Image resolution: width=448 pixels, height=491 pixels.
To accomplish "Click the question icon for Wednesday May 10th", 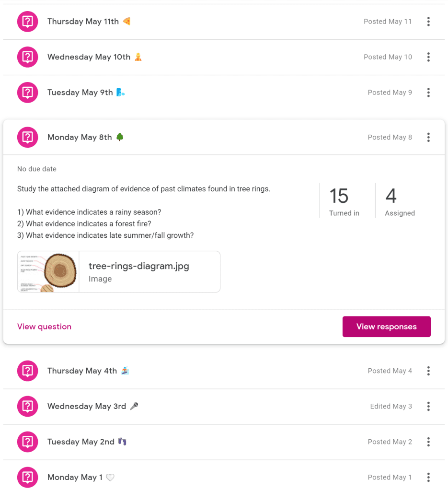I will tap(27, 57).
